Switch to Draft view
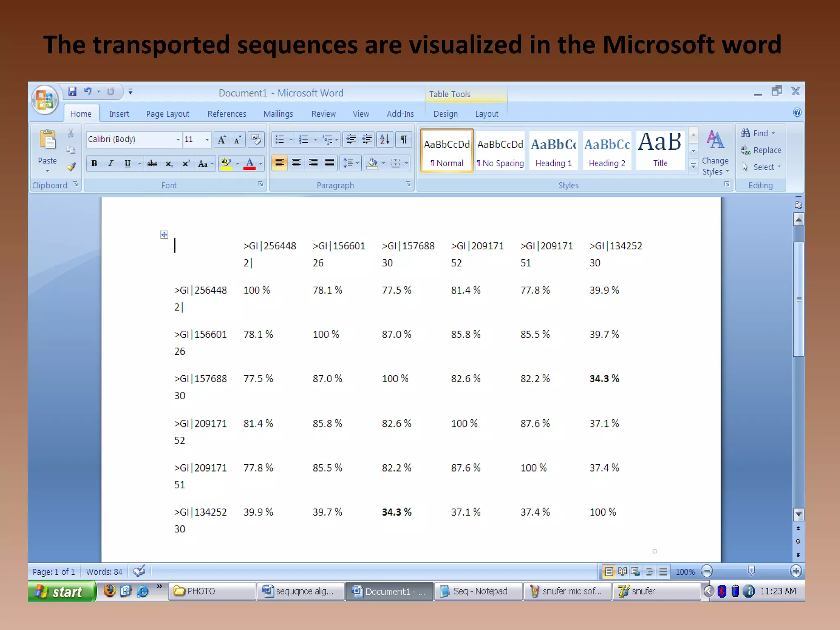Screen dimensions: 840x630 coord(663,571)
